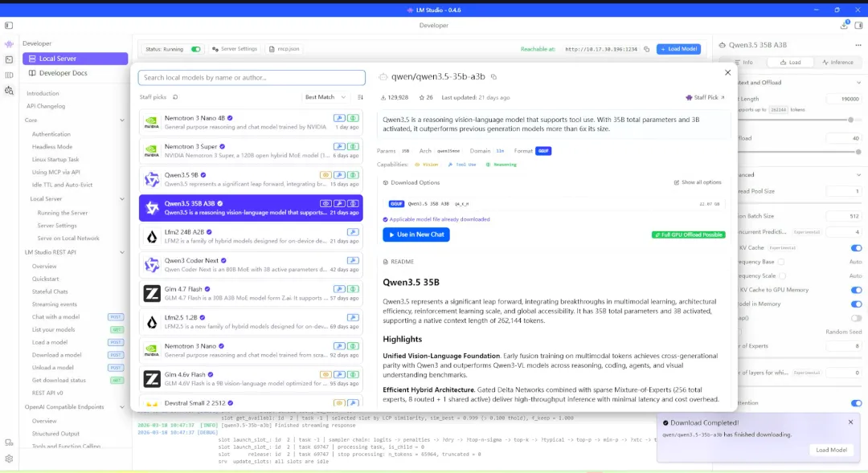Open the settings gear at bottom left
868x473 pixels.
pos(9,459)
